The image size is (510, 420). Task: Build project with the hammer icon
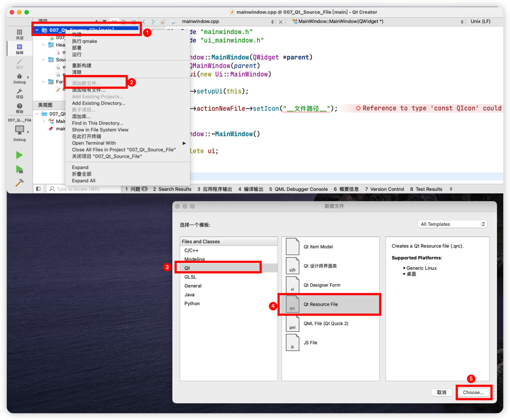pos(20,183)
